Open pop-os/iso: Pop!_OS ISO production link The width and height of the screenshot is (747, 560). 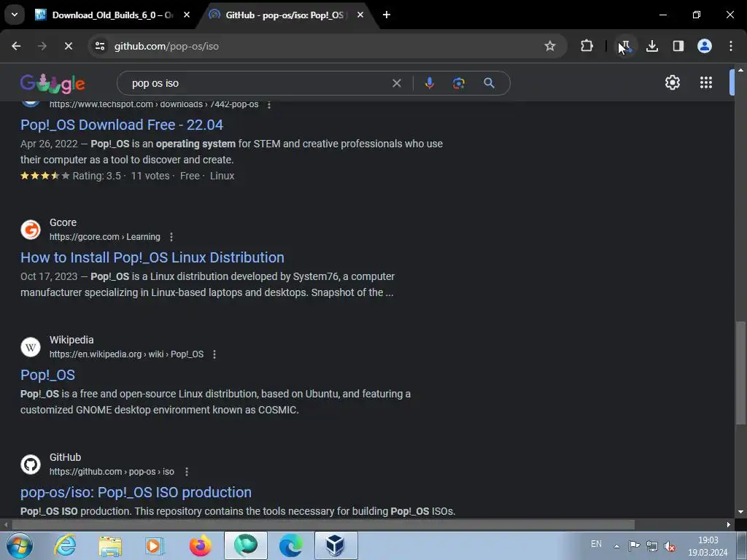(136, 492)
